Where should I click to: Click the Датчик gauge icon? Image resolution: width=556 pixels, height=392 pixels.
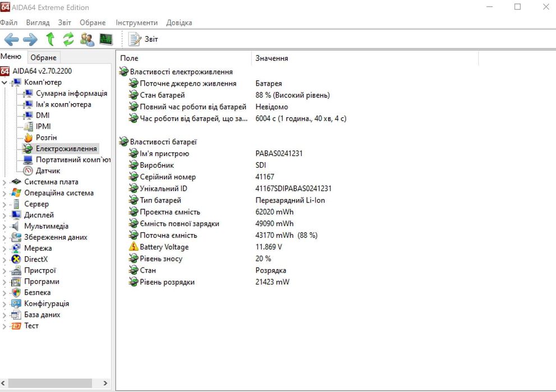point(28,171)
